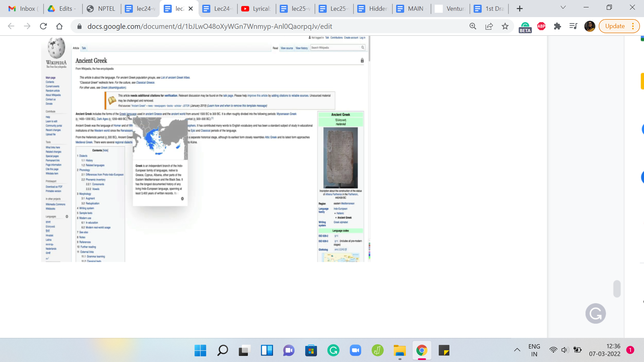Share this page via share icon
The width and height of the screenshot is (644, 362).
(489, 26)
